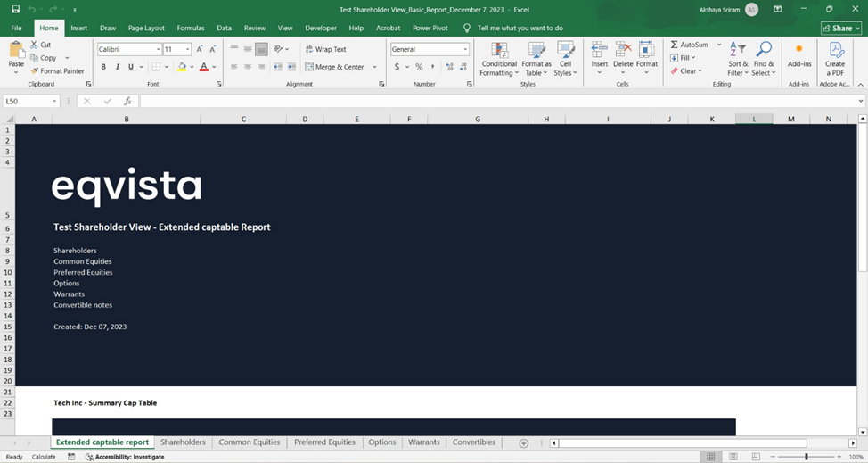Image resolution: width=868 pixels, height=463 pixels.
Task: Toggle Align Left
Action: (234, 66)
